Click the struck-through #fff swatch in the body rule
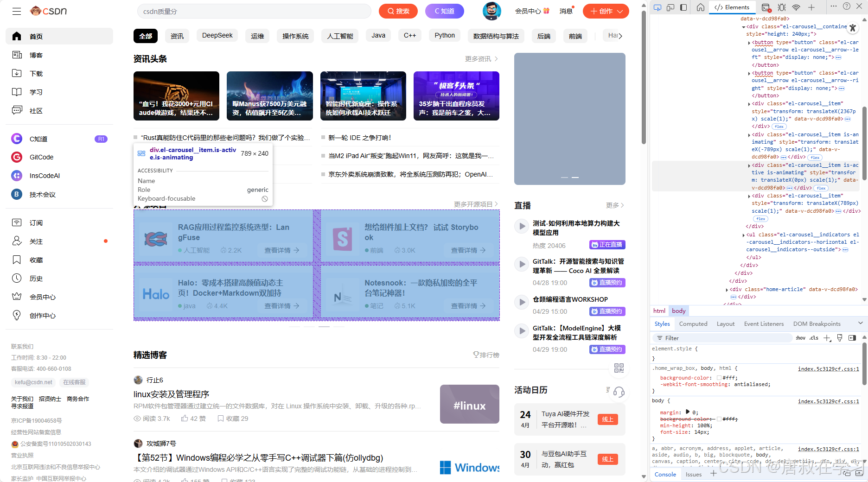 coord(719,419)
